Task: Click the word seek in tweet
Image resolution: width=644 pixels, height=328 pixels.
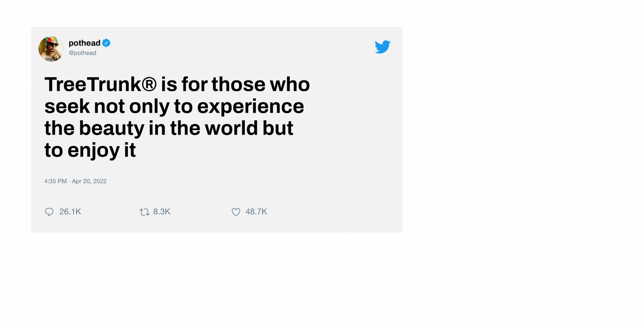Action: click(67, 107)
